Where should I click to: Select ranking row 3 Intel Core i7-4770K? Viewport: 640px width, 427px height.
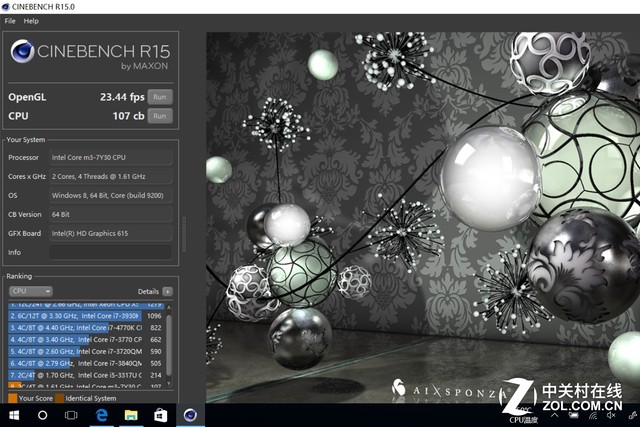[86, 328]
